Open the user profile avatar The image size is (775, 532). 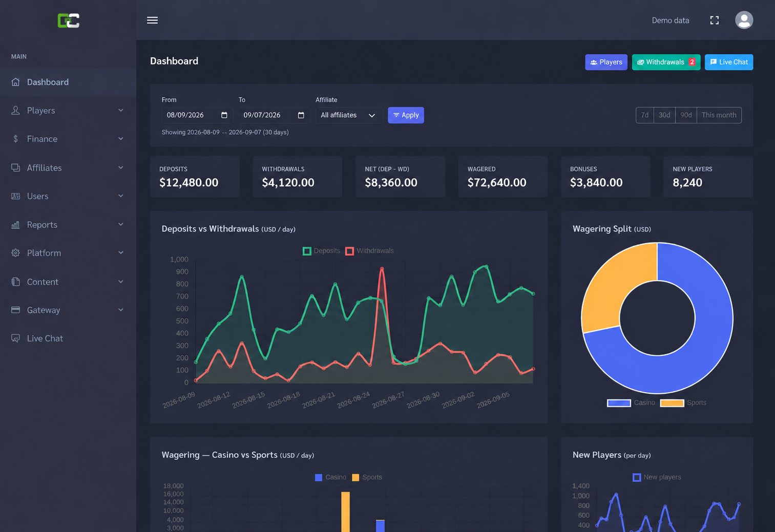(744, 20)
